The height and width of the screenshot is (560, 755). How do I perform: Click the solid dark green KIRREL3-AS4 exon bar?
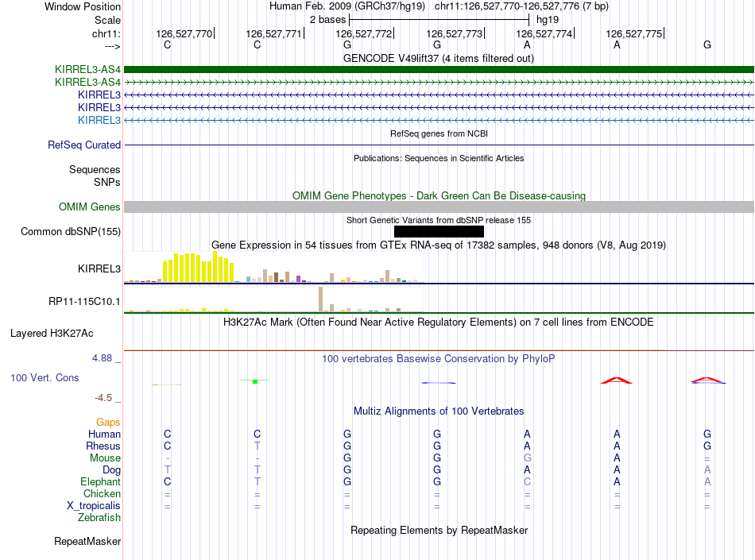point(439,70)
